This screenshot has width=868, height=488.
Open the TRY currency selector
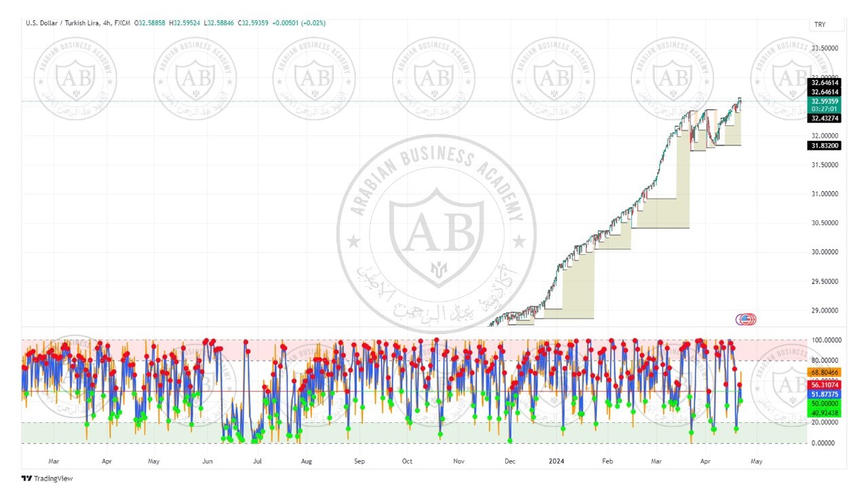coord(827,24)
